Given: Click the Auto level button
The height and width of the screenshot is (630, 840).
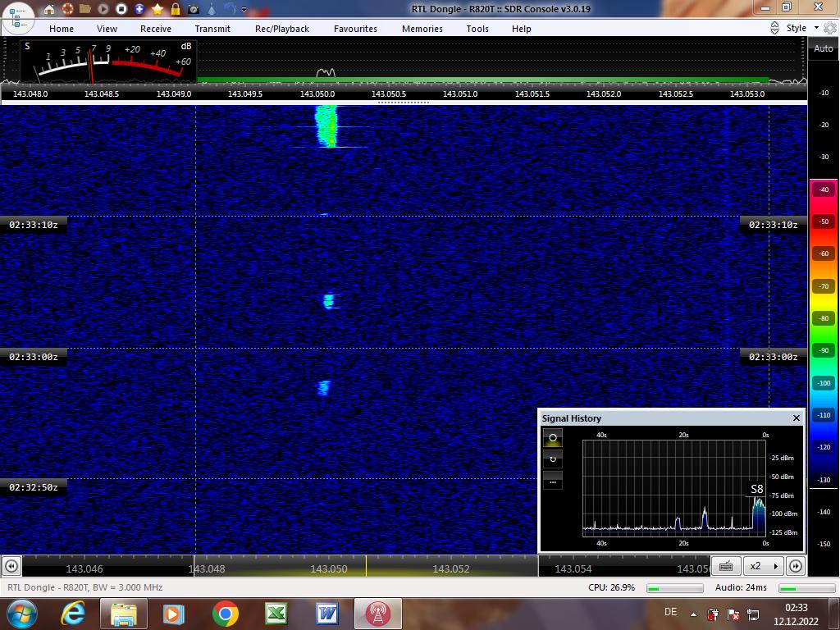Looking at the screenshot, I should tap(823, 48).
